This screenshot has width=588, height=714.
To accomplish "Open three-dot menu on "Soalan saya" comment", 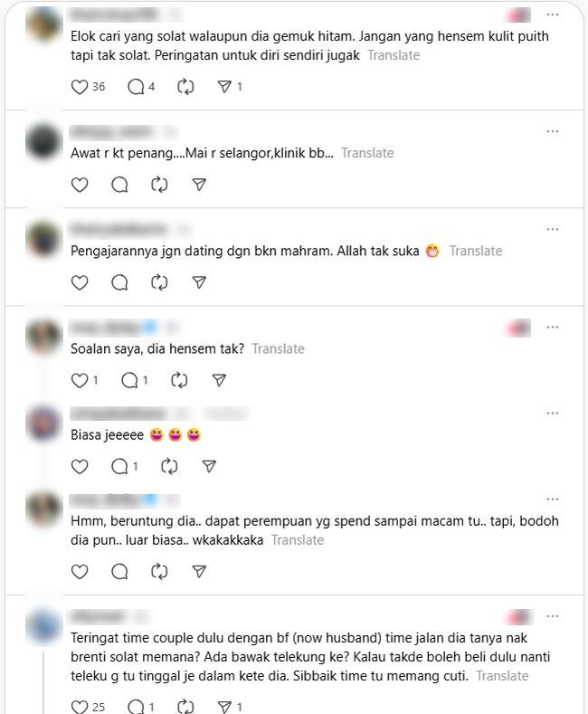I will tap(552, 327).
